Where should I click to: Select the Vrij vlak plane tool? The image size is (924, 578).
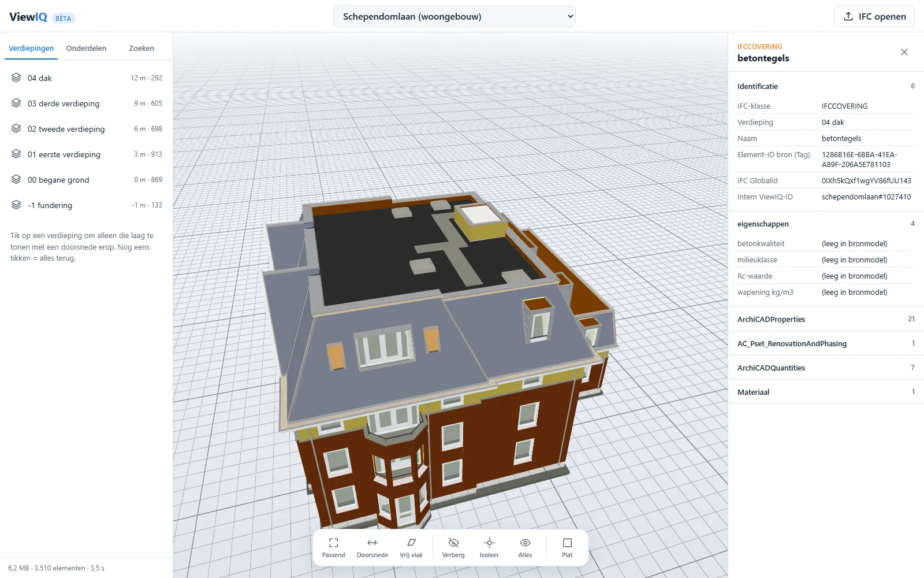pyautogui.click(x=411, y=547)
